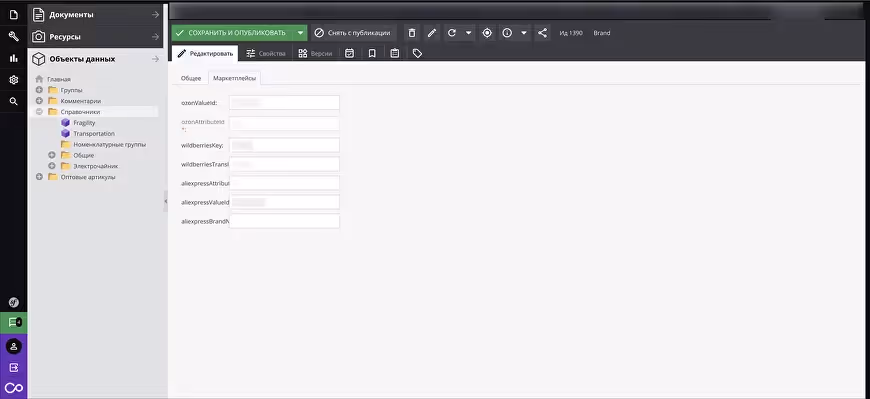Open the wrench tools icon
The height and width of the screenshot is (399, 870).
(13, 36)
